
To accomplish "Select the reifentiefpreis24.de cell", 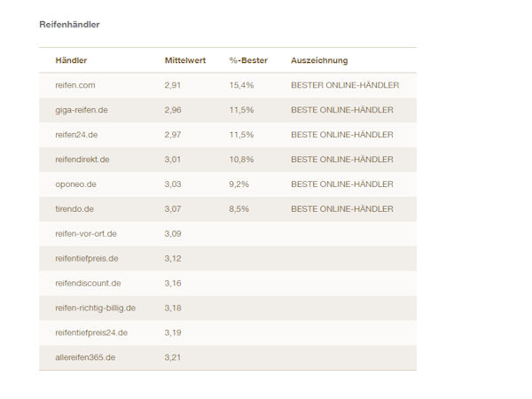I will [91, 332].
